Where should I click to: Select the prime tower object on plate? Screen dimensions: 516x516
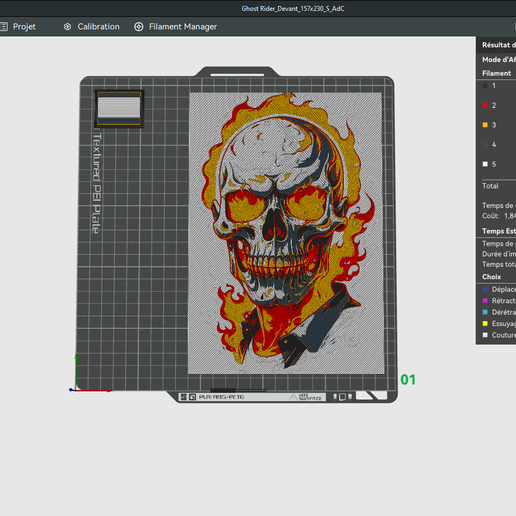pos(119,109)
